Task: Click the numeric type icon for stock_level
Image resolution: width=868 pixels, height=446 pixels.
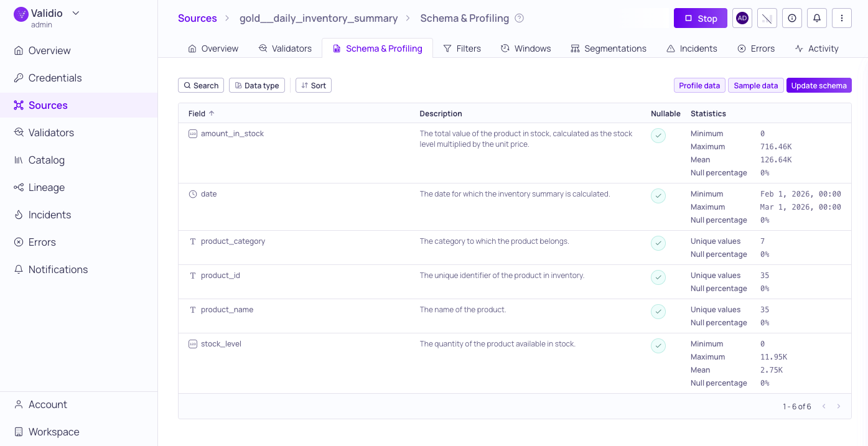Action: tap(193, 344)
